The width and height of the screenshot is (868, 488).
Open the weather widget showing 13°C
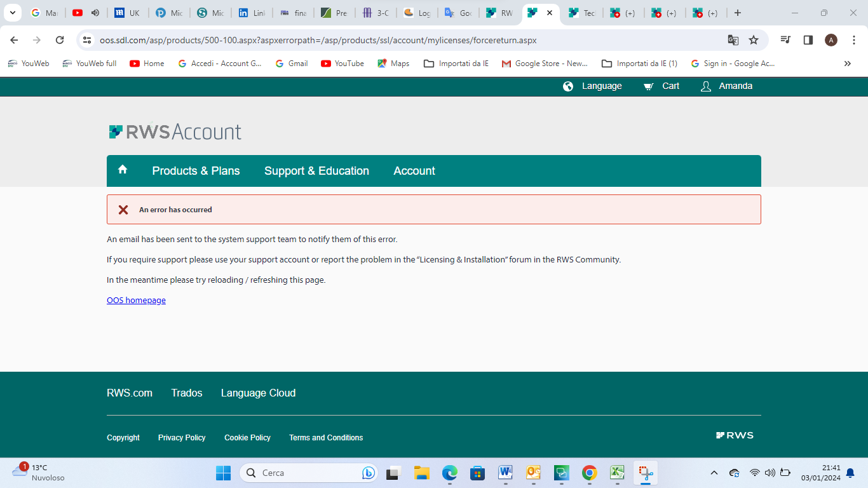point(38,472)
